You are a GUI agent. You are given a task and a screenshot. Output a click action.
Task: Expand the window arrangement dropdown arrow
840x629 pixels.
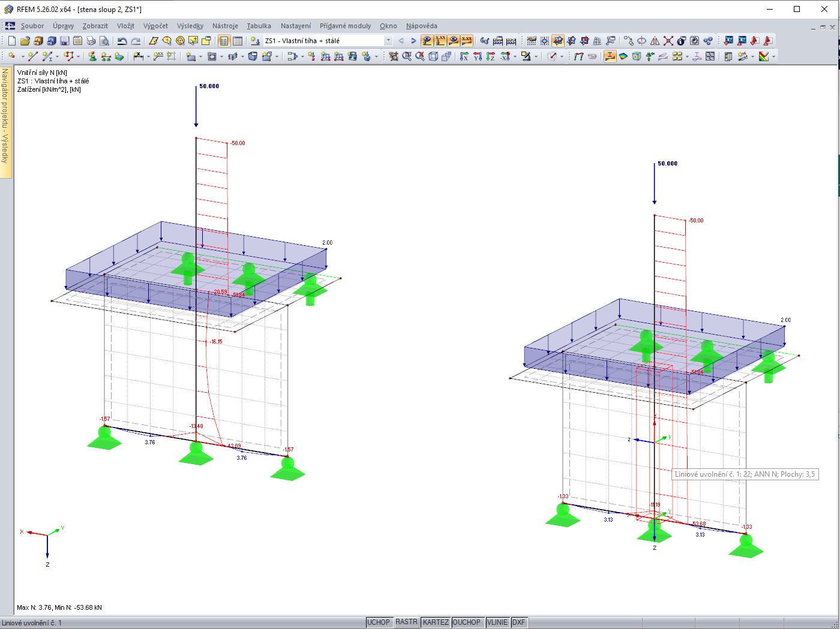(x=687, y=56)
